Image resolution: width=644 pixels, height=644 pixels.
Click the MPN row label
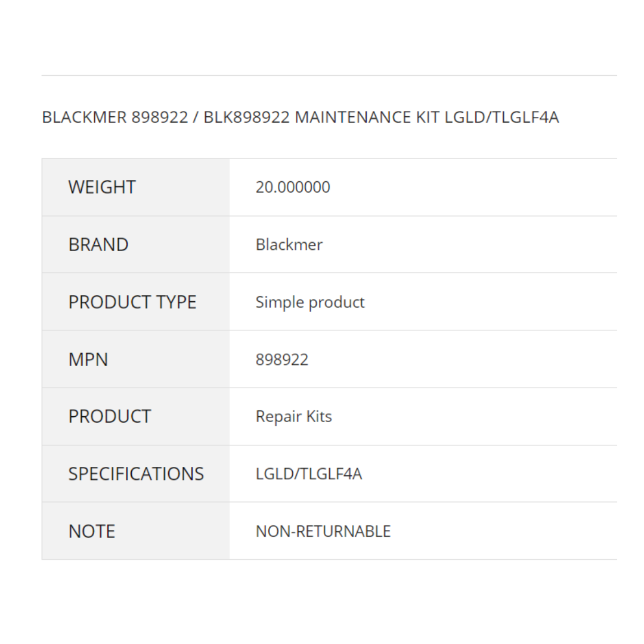(x=88, y=360)
